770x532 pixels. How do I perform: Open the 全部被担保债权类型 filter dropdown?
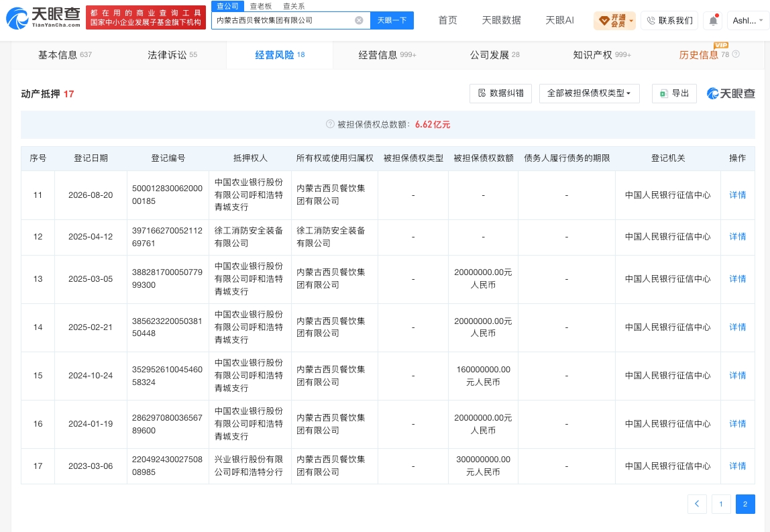(x=590, y=93)
